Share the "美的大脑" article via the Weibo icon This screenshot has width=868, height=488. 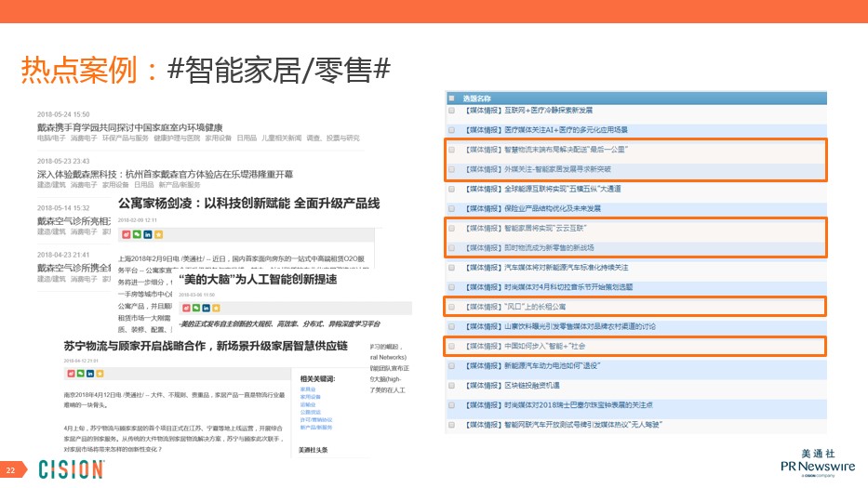pos(187,308)
